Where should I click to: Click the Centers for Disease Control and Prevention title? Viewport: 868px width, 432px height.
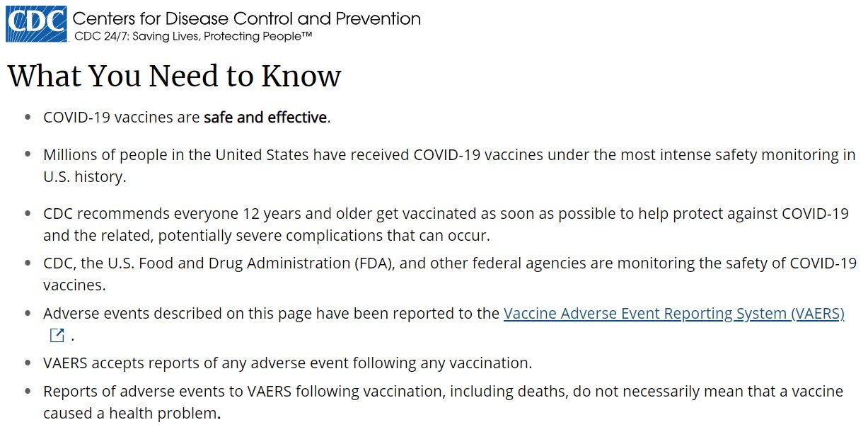point(247,18)
